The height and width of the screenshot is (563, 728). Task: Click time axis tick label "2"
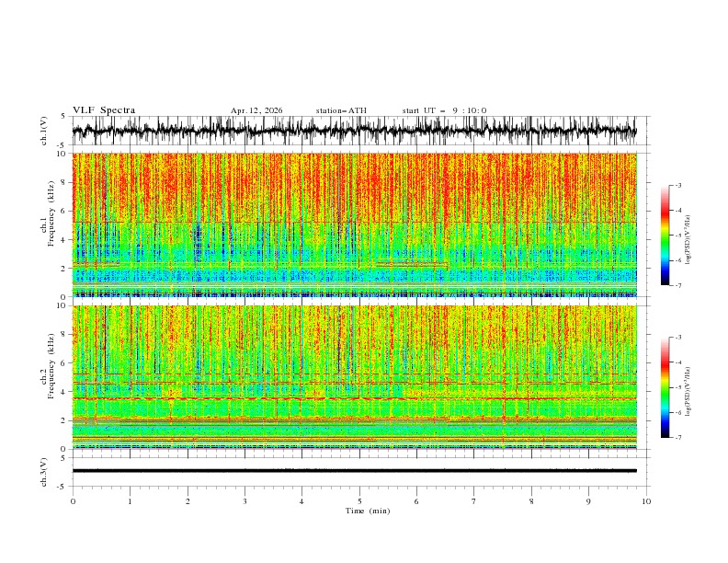pos(188,501)
